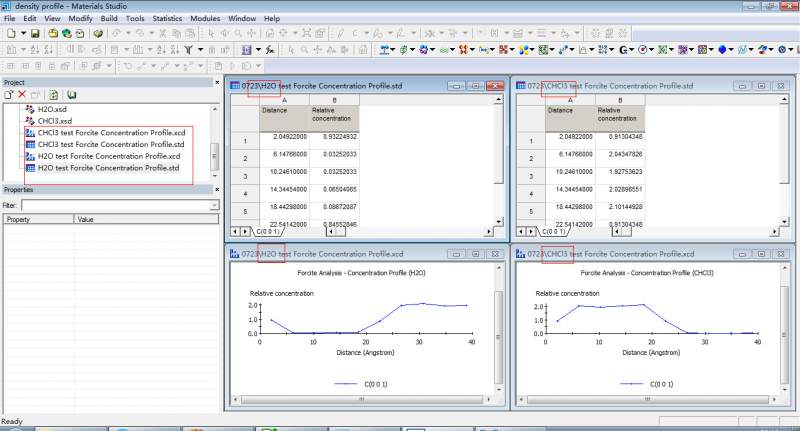Open the New document dropdown arrow
This screenshot has height=431, width=800.
[x=23, y=34]
